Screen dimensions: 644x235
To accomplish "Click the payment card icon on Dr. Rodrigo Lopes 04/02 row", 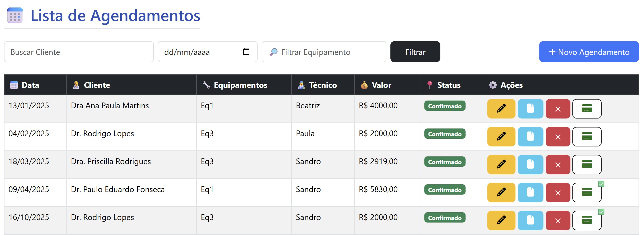I will coord(587,137).
